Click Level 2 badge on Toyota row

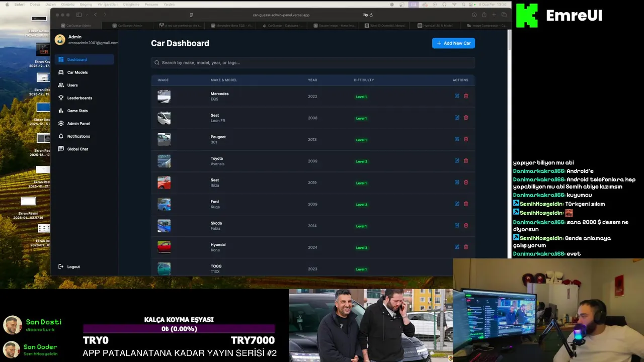tap(361, 161)
